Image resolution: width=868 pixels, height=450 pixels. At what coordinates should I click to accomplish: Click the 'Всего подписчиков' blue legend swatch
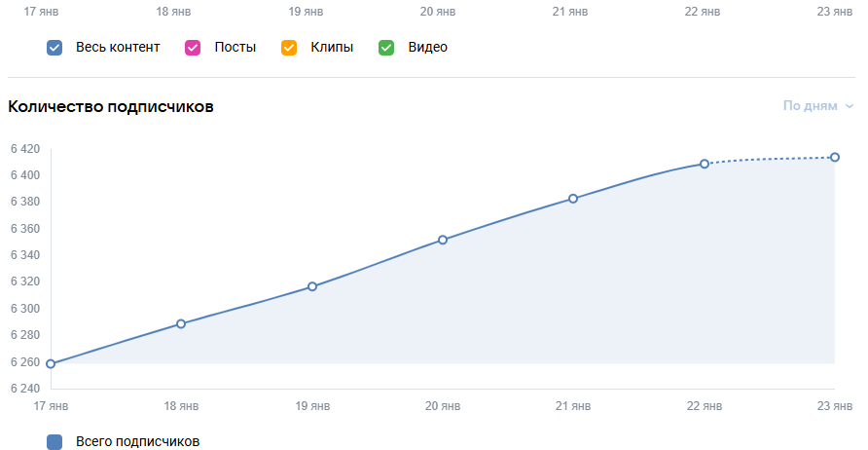pyautogui.click(x=54, y=442)
